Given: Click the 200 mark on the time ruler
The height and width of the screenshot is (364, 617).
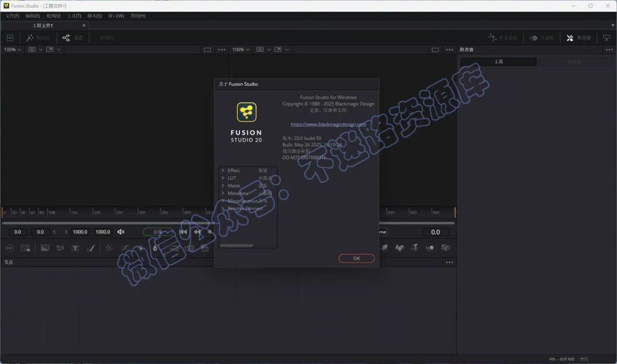Looking at the screenshot, I should point(97,212).
